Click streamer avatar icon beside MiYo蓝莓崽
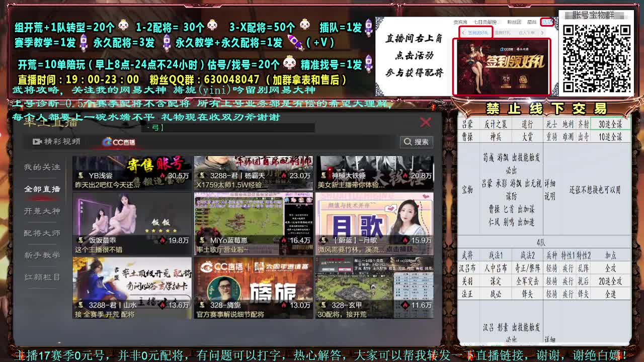This screenshot has height=362, width=644. [x=202, y=240]
